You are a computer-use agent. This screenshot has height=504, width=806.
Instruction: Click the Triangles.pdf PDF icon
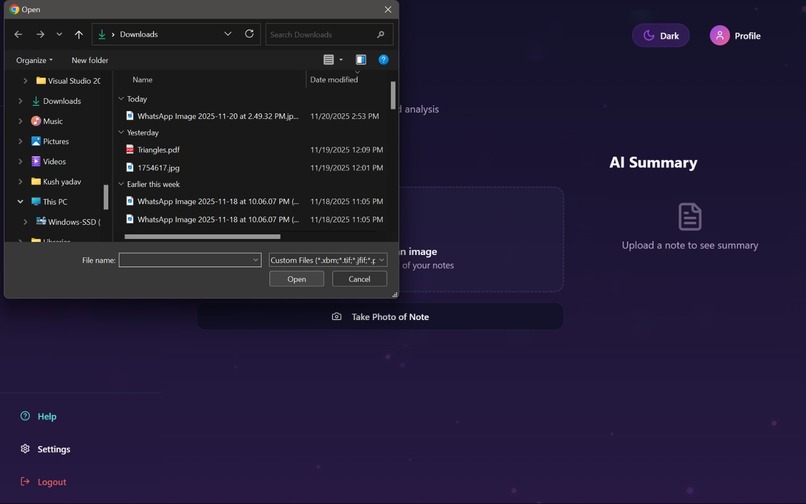coord(130,150)
